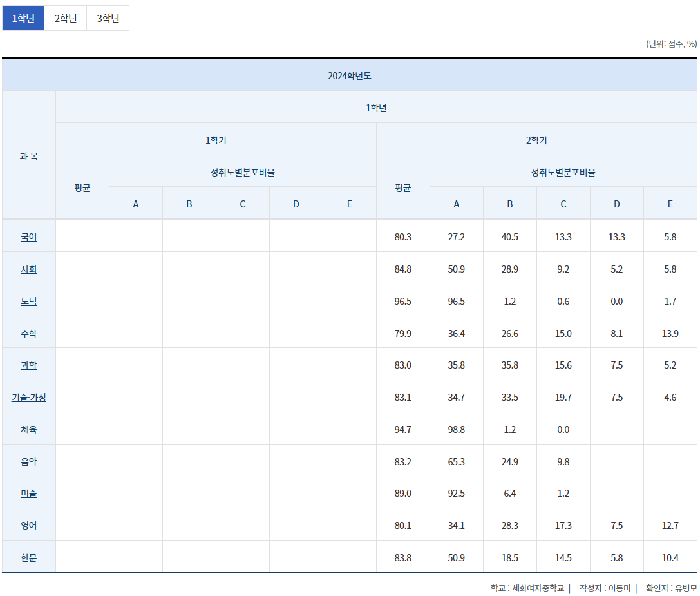Open the 과학 subject link
700x596 pixels.
coord(28,365)
